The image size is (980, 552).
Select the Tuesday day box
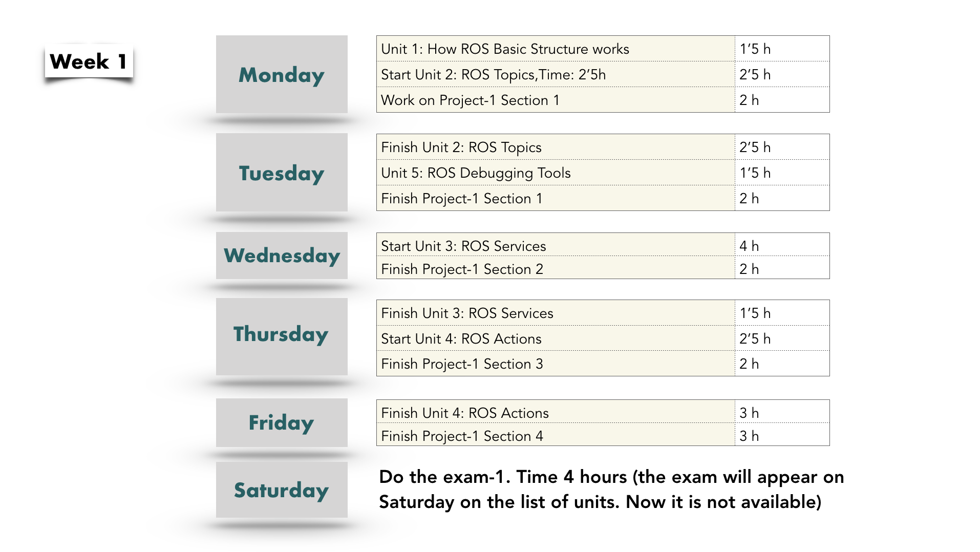click(x=282, y=173)
